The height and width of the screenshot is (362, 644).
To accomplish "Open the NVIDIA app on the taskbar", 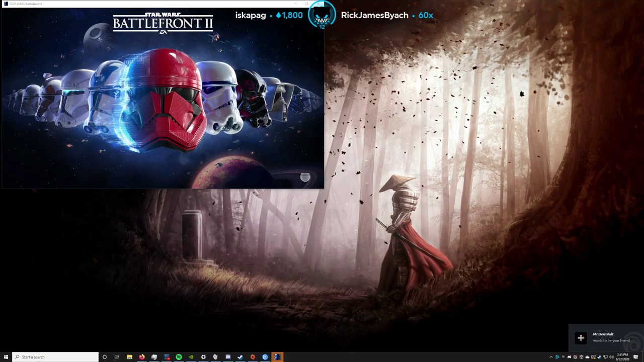I will coord(191,357).
